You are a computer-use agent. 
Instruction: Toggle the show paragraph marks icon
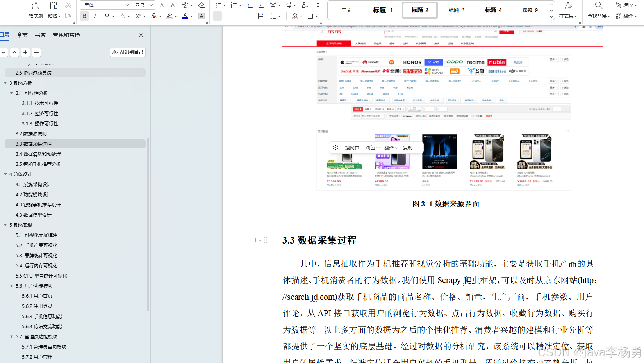pos(316,5)
